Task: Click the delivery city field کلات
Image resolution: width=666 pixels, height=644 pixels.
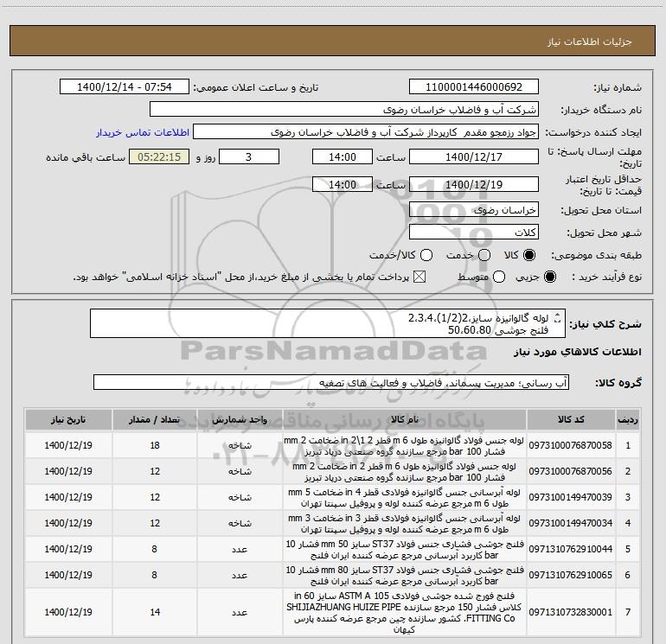Action: [x=474, y=233]
